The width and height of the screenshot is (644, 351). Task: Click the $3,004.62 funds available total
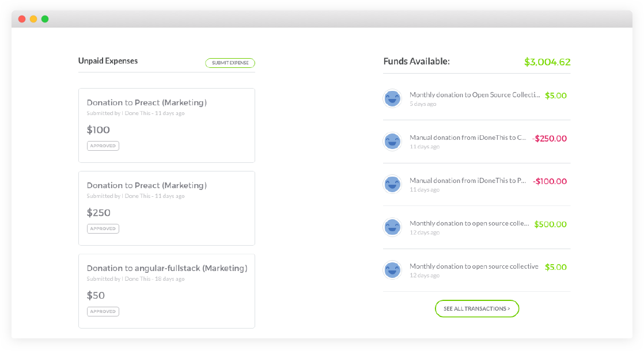(x=547, y=62)
